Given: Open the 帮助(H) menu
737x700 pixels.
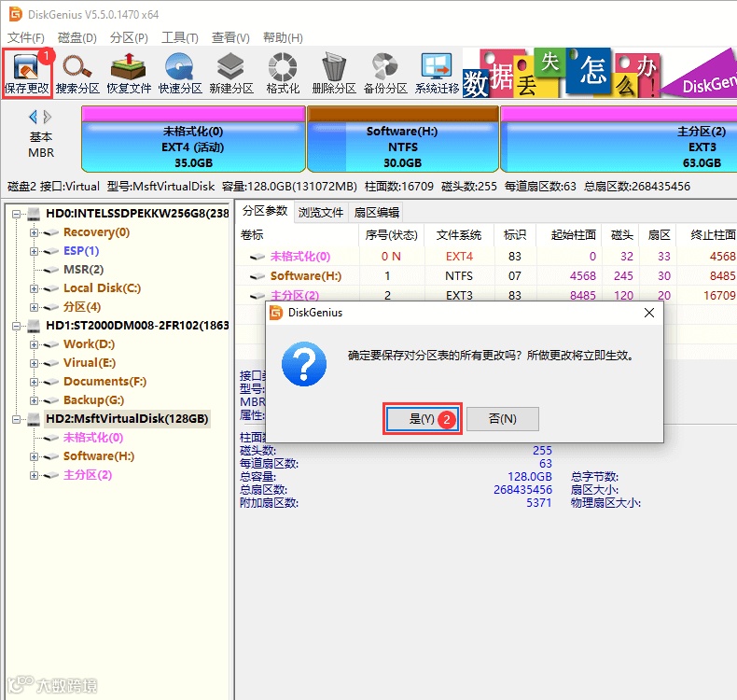Looking at the screenshot, I should [x=283, y=37].
